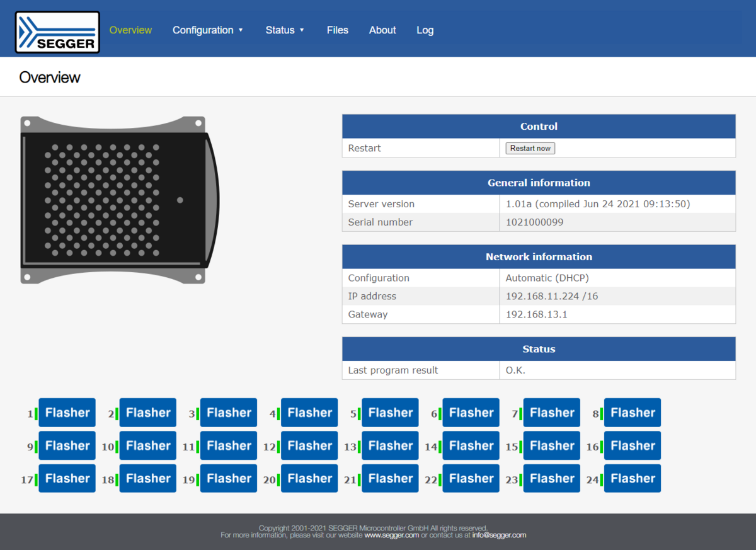Click Flasher icon number 24
This screenshot has height=550, width=756.
pyautogui.click(x=632, y=478)
